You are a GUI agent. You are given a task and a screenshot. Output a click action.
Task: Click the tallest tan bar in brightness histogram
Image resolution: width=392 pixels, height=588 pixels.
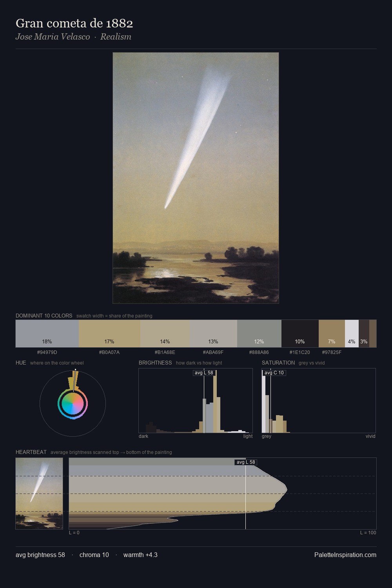[x=215, y=401]
